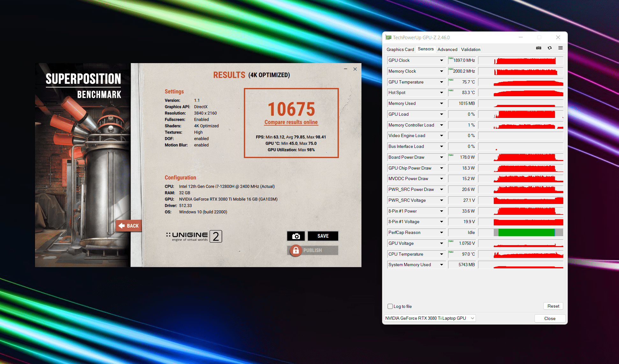Minimize the Superposition results window
Image resolution: width=619 pixels, height=364 pixels.
pos(346,69)
